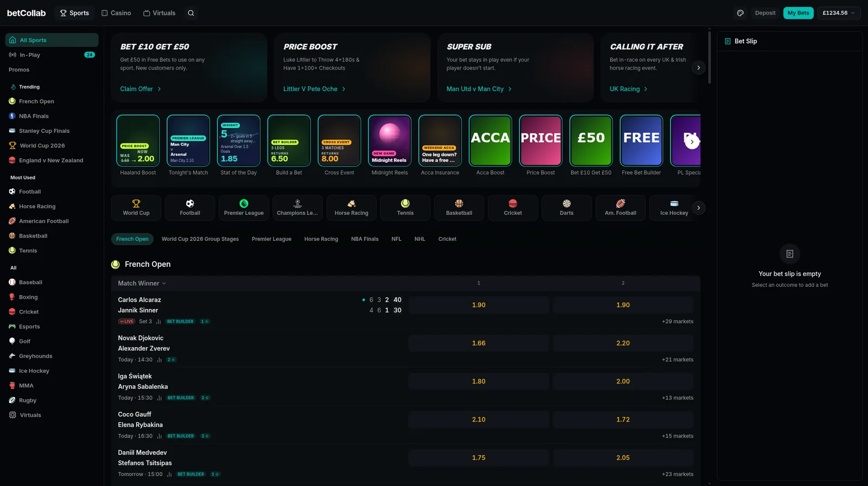The width and height of the screenshot is (868, 486).
Task: Open Rugby in the sidebar
Action: 52,400
